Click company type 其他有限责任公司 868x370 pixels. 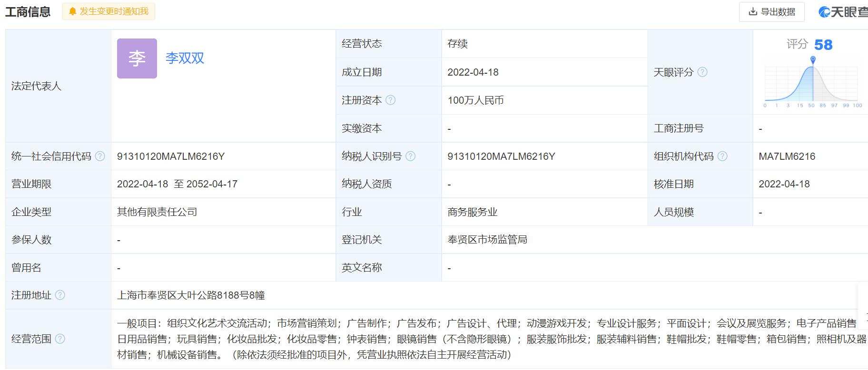[157, 212]
